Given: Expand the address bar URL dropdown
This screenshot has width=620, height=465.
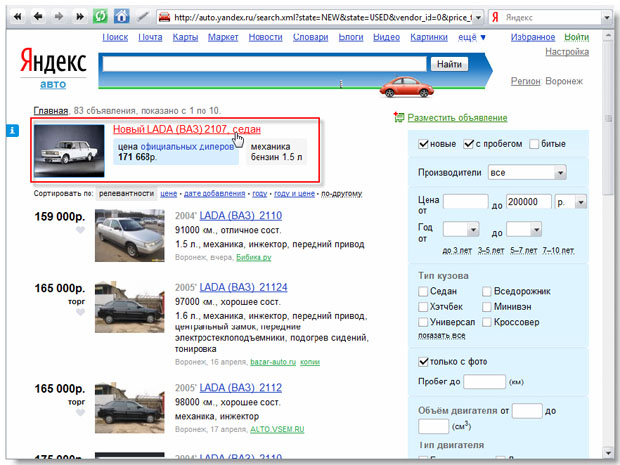Looking at the screenshot, I should [x=478, y=17].
